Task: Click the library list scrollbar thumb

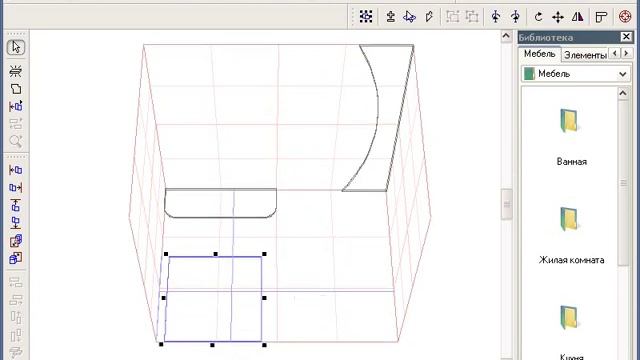Action: (x=623, y=182)
